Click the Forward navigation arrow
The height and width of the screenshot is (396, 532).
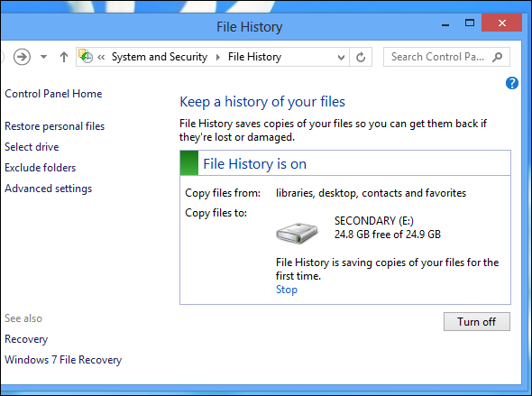[x=22, y=57]
